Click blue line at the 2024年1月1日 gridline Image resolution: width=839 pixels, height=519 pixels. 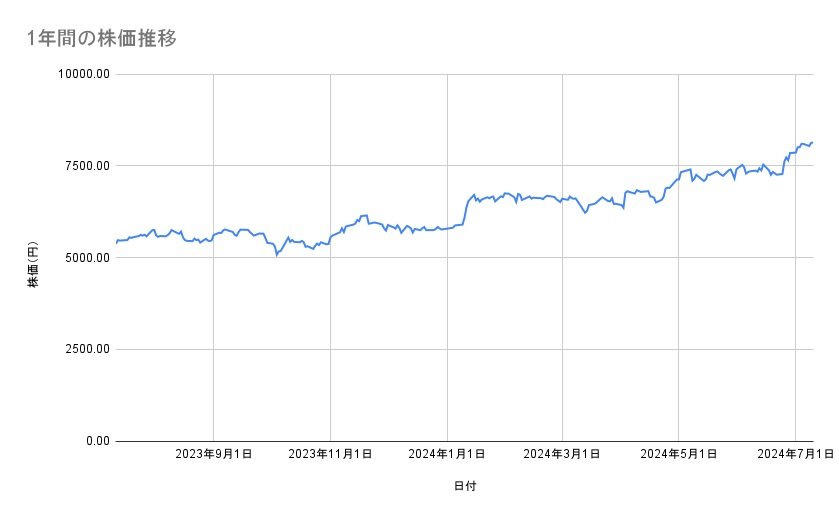coord(447,227)
